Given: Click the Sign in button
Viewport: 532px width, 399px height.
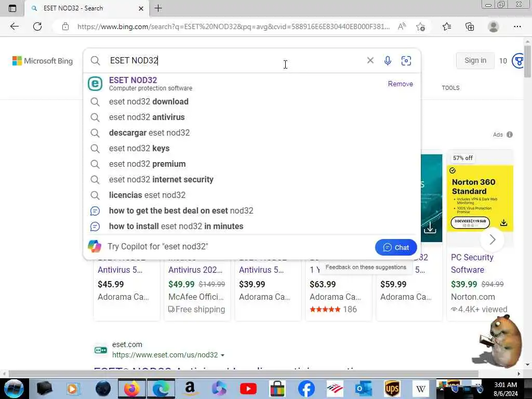Looking at the screenshot, I should coord(475,60).
